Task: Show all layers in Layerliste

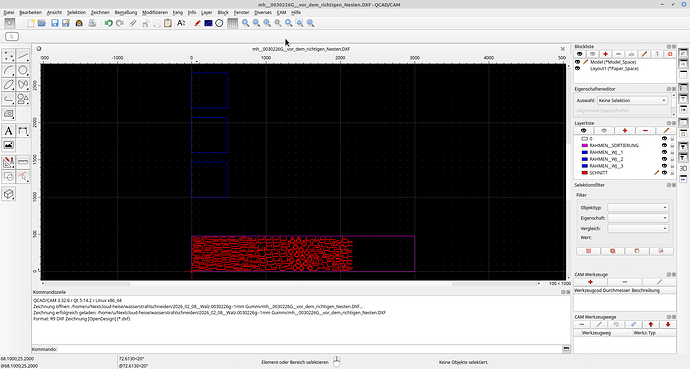Action: (584, 131)
